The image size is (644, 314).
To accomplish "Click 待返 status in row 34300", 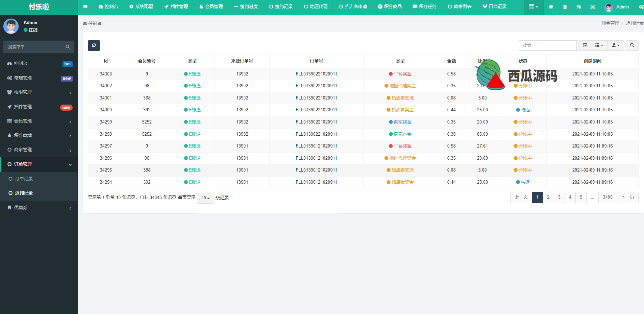I will (x=523, y=110).
